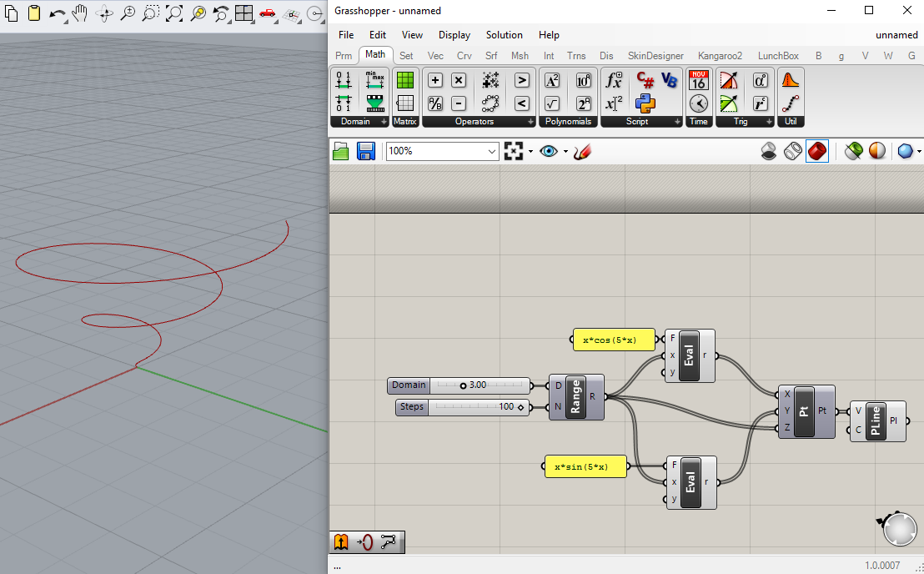The height and width of the screenshot is (574, 924).
Task: Click the Python script component icon
Action: coord(645,103)
